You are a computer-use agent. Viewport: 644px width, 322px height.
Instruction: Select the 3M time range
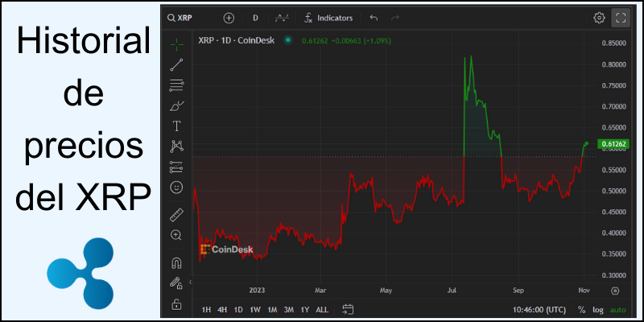[x=289, y=310]
